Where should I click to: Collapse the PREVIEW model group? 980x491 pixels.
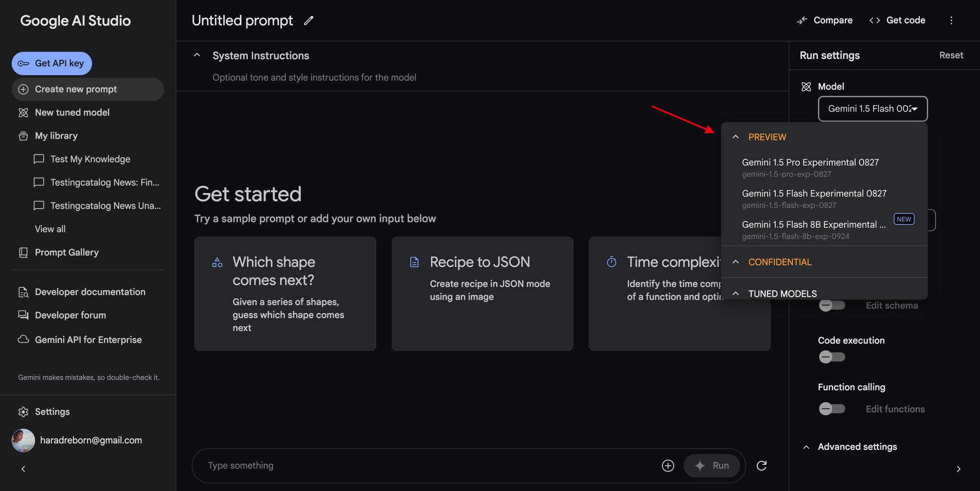[735, 137]
